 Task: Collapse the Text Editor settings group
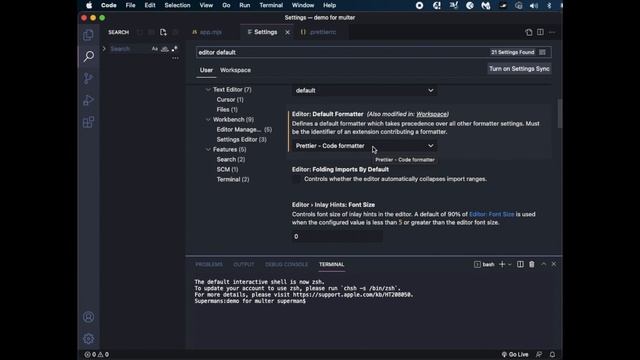pyautogui.click(x=208, y=89)
